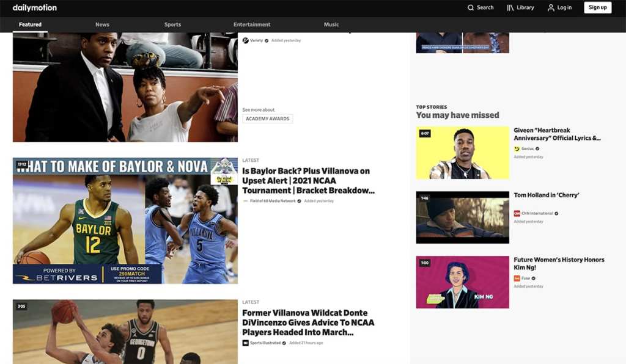Open Library text link in header
Viewport: 626px width, 364px height.
(525, 7)
